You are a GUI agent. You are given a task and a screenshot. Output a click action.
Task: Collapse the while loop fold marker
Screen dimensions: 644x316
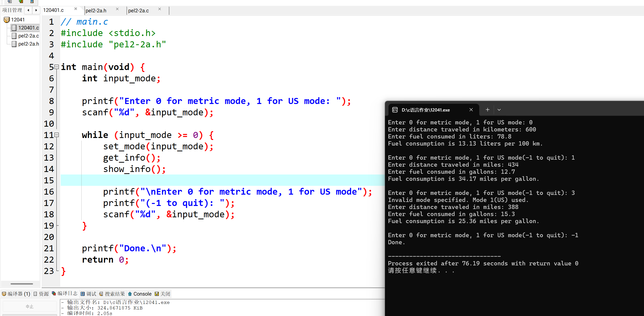click(57, 135)
